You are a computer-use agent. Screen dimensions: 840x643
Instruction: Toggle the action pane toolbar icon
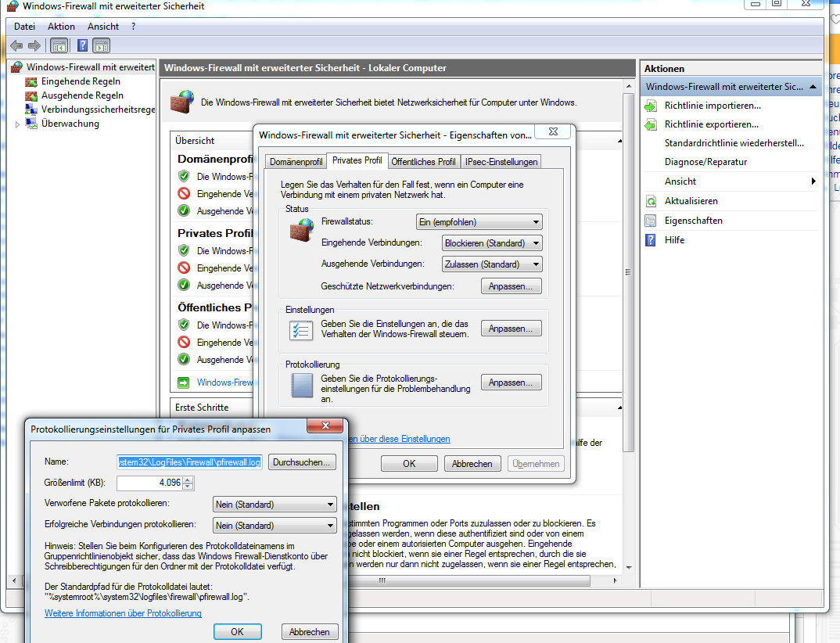[101, 46]
